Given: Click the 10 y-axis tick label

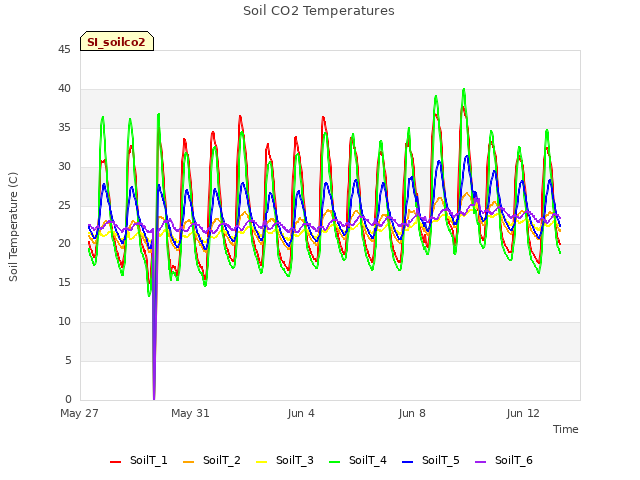Looking at the screenshot, I should [x=64, y=322].
